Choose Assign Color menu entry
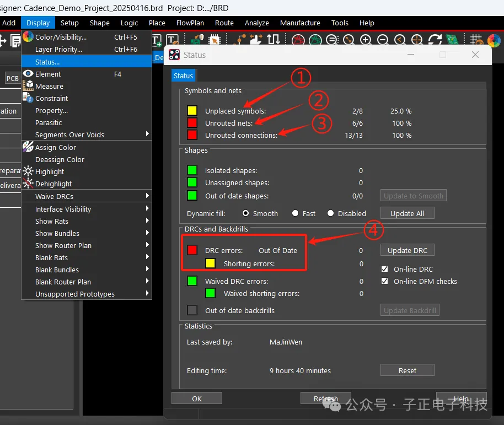 87,147
